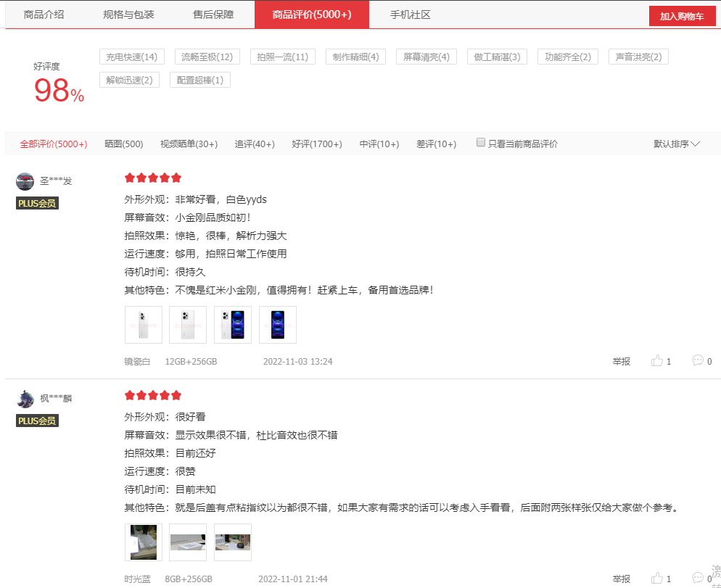721x588 pixels.
Task: Report 圣***发's review via 举报 link
Action: [x=620, y=360]
